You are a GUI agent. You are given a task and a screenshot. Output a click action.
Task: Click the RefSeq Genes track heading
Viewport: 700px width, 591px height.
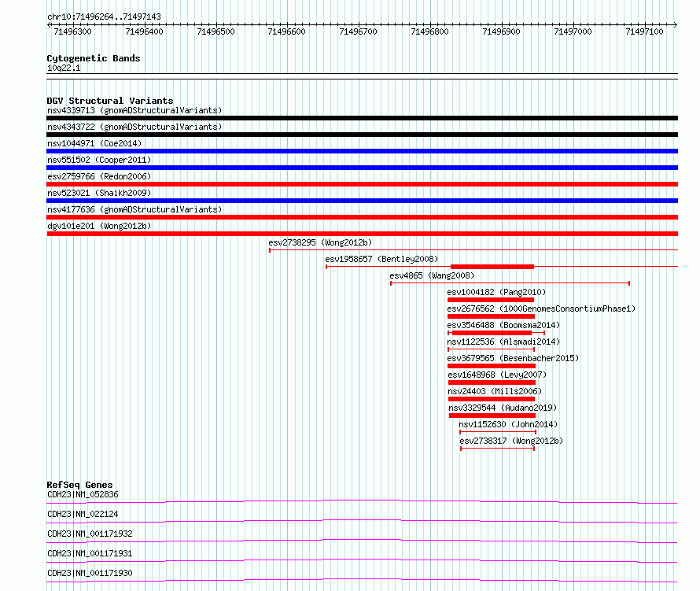79,485
